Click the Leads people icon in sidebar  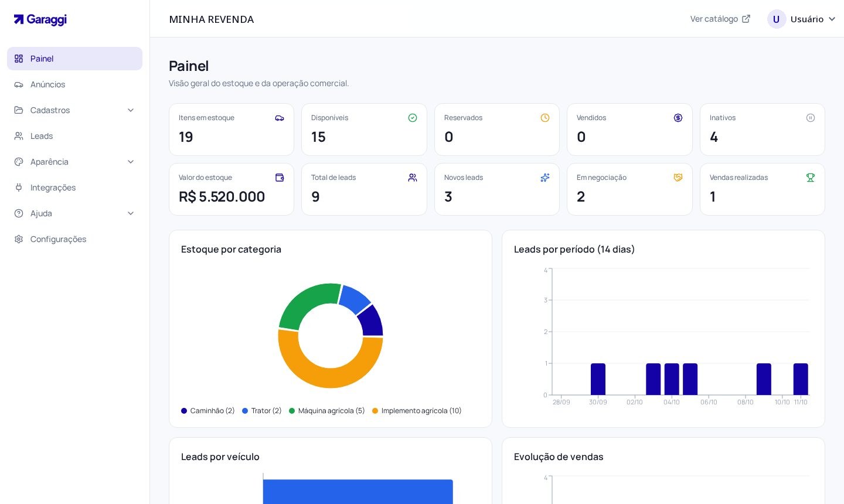19,136
